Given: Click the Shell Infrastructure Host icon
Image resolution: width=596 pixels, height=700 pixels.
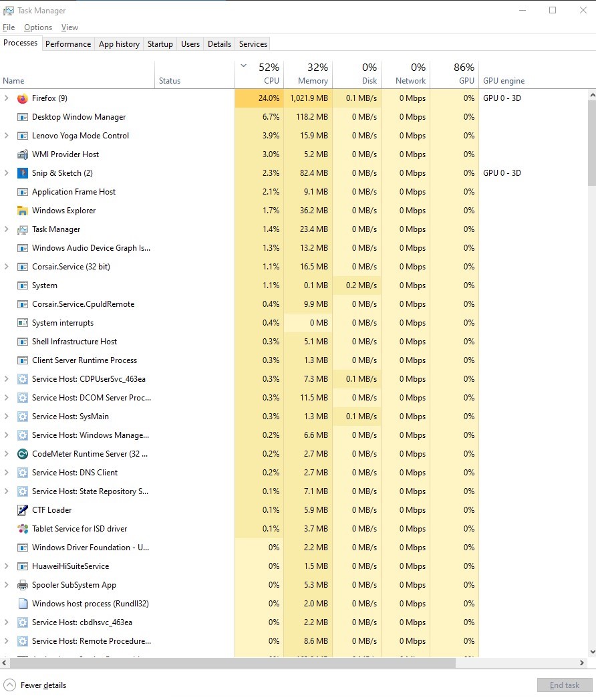Looking at the screenshot, I should tap(22, 342).
